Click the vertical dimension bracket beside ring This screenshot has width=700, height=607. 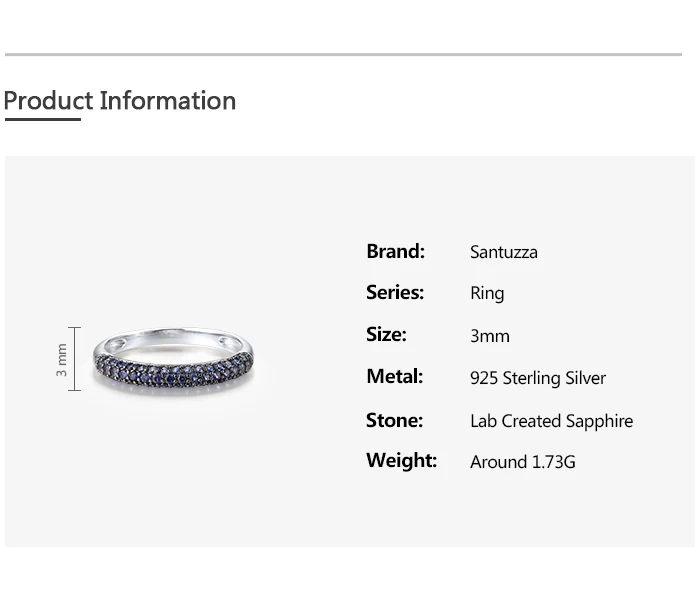(75, 359)
